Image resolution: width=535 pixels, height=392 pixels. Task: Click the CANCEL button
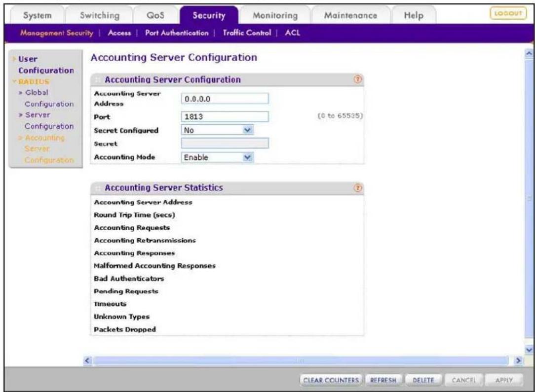click(x=463, y=380)
